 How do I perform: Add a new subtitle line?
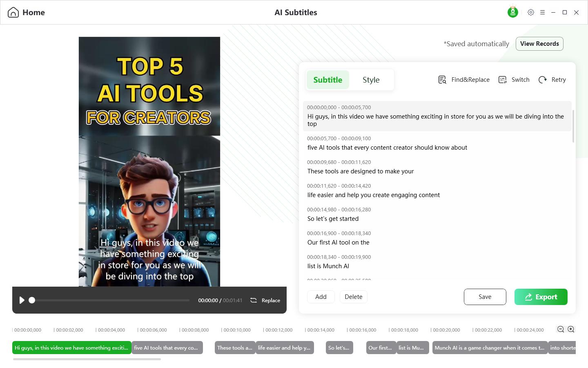321,297
